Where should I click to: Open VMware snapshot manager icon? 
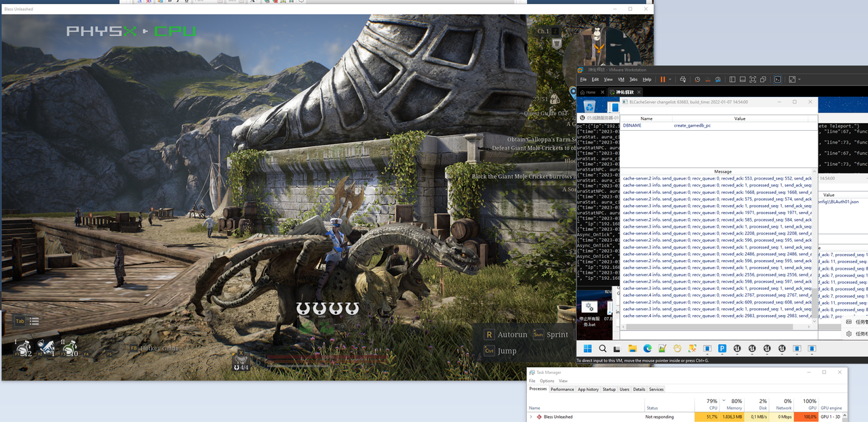click(x=718, y=79)
